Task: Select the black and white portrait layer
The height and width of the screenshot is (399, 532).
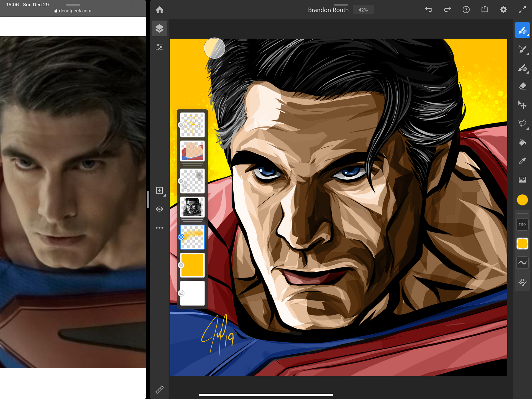Action: tap(192, 207)
